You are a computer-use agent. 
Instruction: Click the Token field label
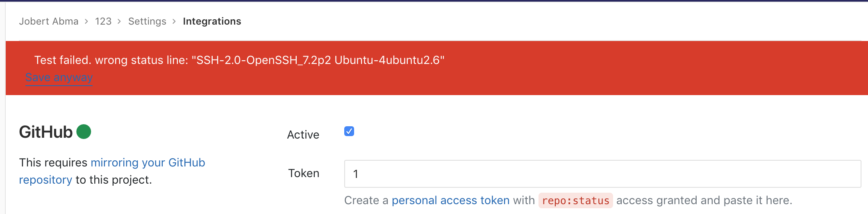[x=304, y=173]
